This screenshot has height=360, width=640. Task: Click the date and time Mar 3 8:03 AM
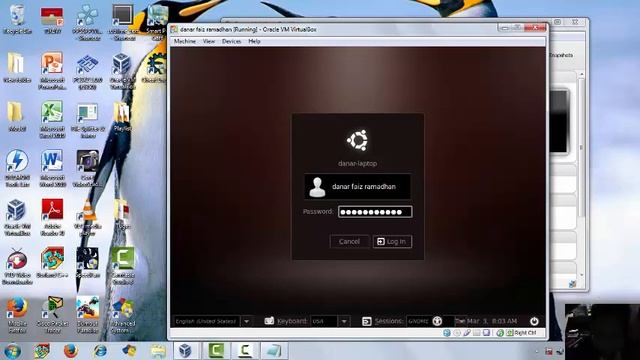click(486, 321)
